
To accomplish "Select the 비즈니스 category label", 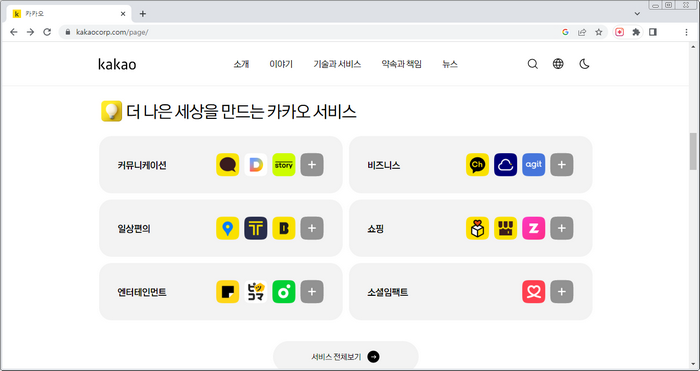I will click(383, 165).
